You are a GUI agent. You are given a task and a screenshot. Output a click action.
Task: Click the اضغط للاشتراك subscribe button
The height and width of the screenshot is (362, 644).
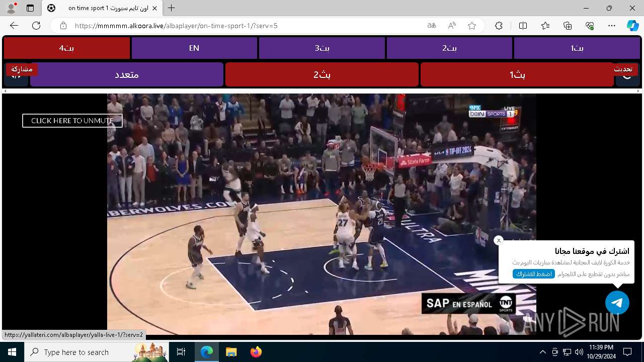click(534, 274)
